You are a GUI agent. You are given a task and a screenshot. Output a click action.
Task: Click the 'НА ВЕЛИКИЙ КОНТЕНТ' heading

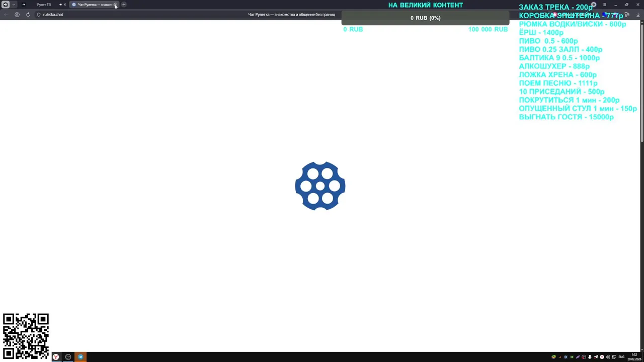pyautogui.click(x=426, y=5)
